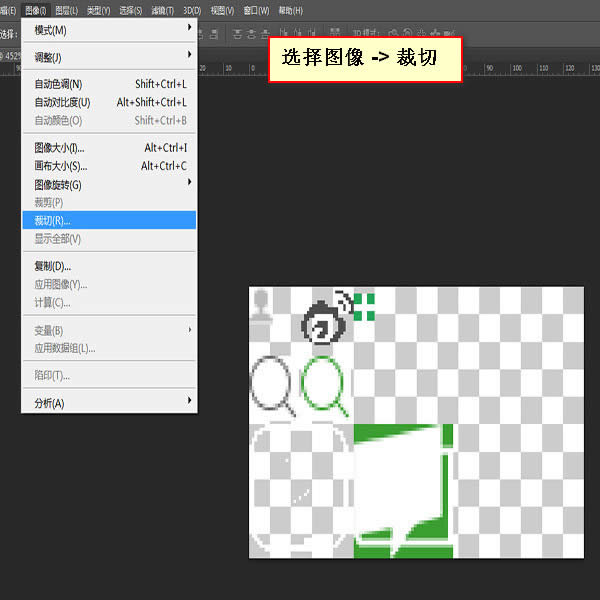Select 自动色调(N) menu entry
Image resolution: width=600 pixels, height=600 pixels.
pos(109,84)
